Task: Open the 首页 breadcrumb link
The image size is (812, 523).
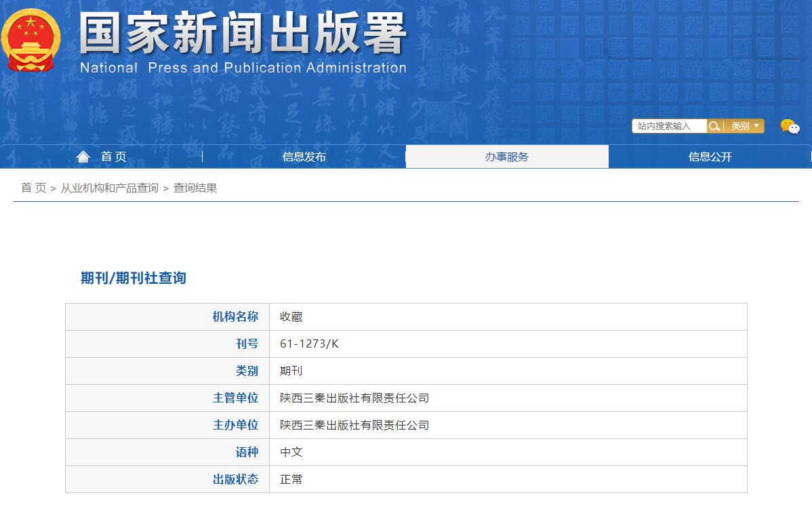Action: point(32,188)
